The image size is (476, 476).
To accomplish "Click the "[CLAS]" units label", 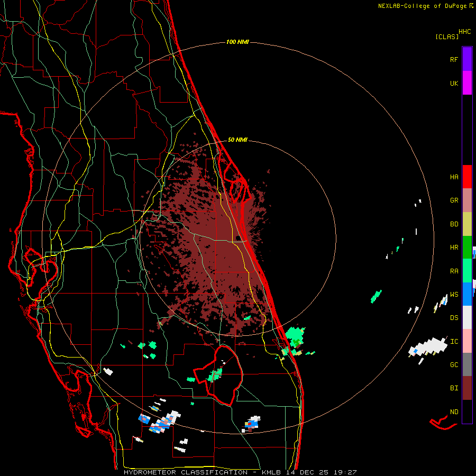I will point(447,36).
